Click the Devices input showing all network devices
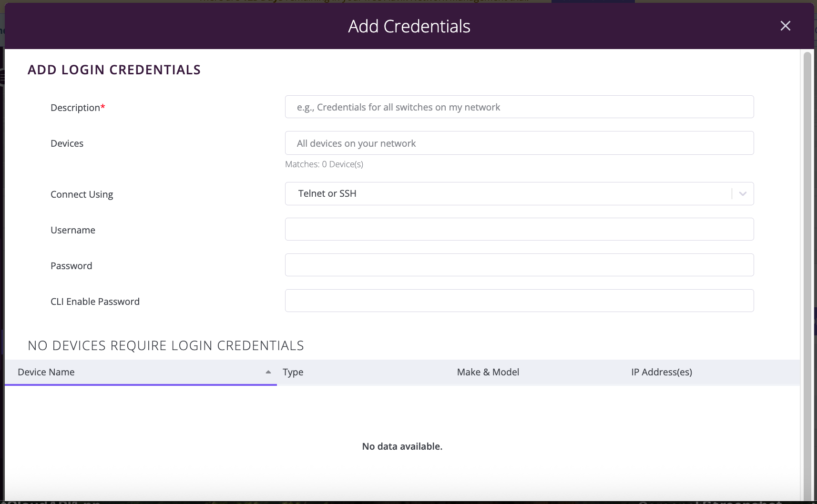 tap(519, 143)
